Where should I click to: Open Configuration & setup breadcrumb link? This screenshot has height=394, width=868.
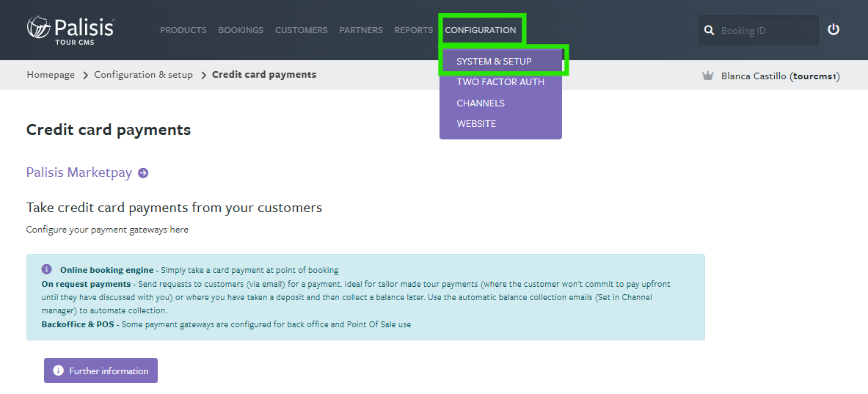(x=143, y=75)
